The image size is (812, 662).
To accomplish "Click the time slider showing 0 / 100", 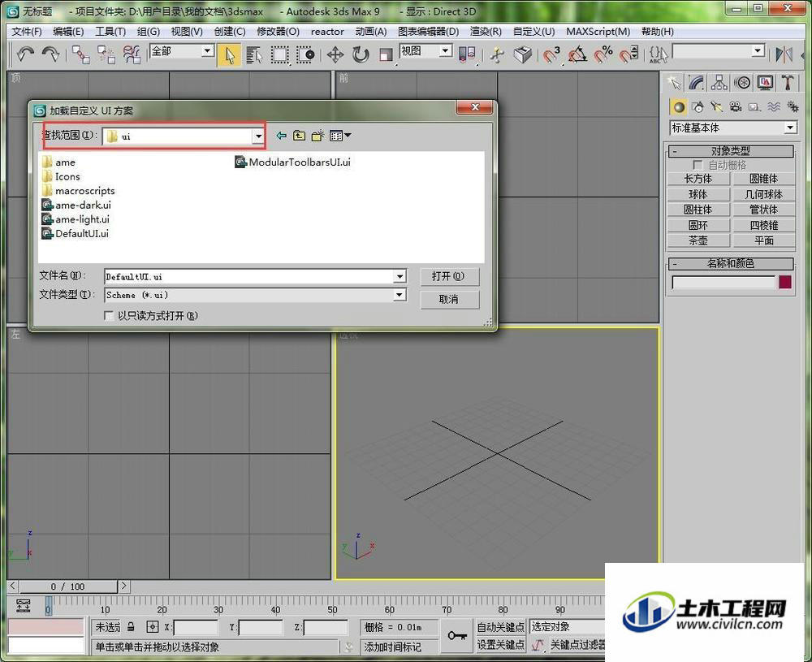I will (68, 586).
